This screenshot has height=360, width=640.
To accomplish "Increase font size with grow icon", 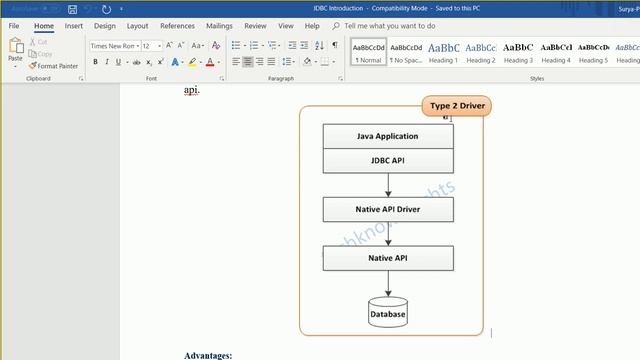I will click(169, 45).
